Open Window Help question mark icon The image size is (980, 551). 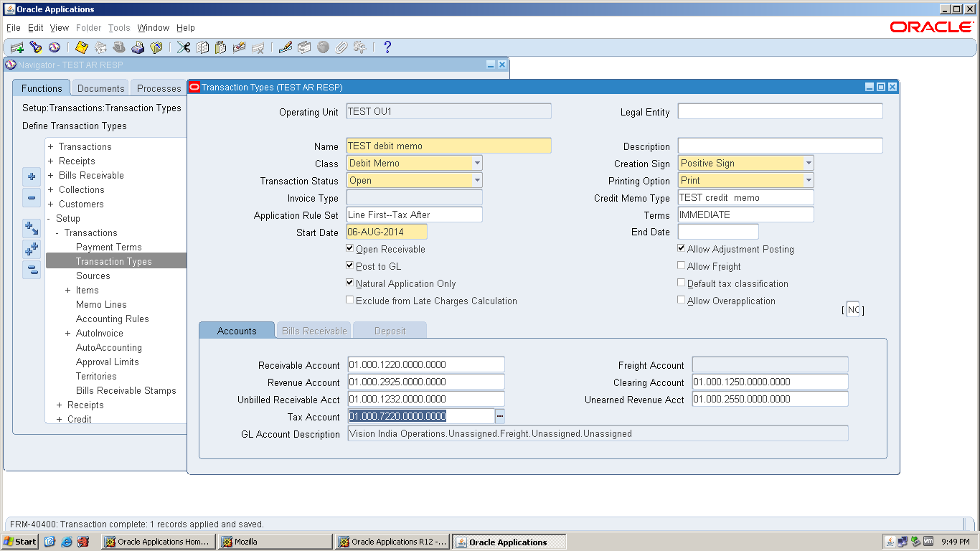coord(387,47)
